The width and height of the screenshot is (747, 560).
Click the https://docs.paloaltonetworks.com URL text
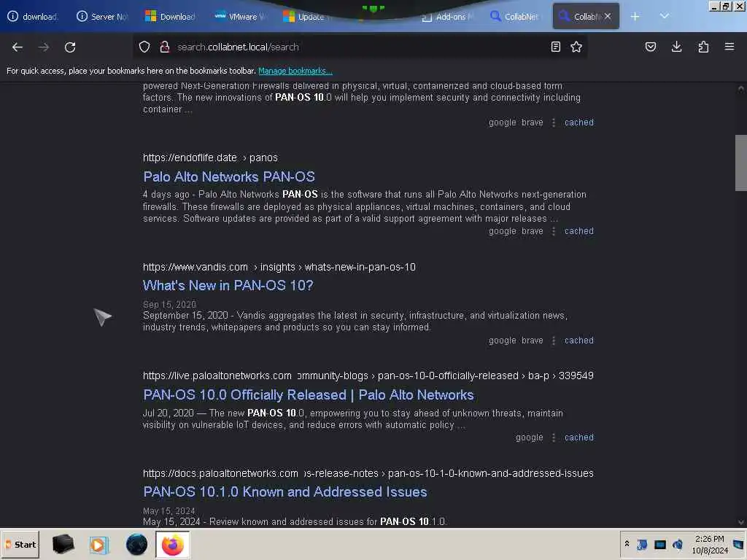(x=220, y=473)
